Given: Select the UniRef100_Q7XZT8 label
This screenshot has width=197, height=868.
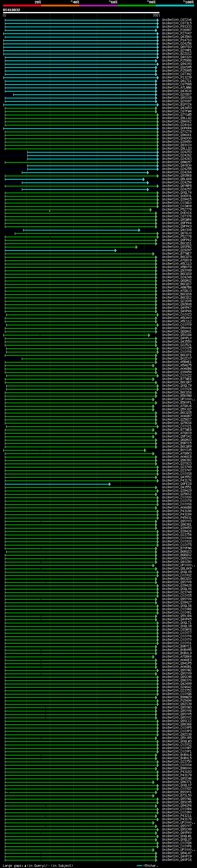Looking at the screenshot, I should (x=177, y=132).
